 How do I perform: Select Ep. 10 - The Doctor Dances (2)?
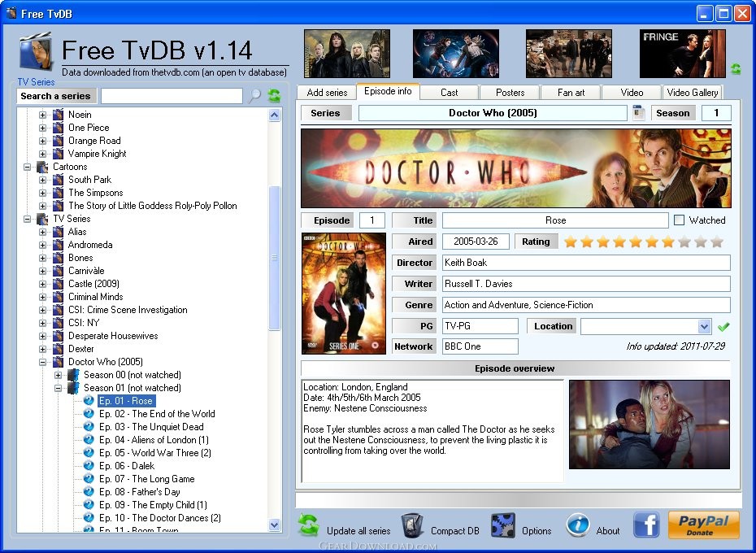coord(160,518)
